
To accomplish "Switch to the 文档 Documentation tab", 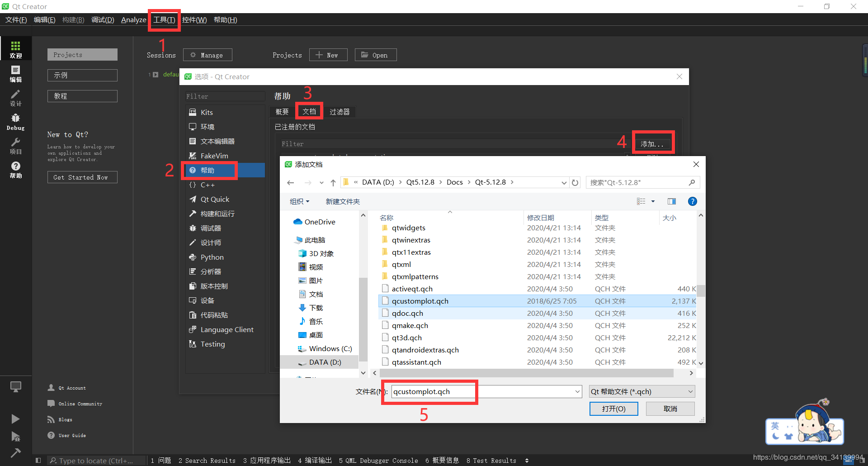I will coord(309,112).
